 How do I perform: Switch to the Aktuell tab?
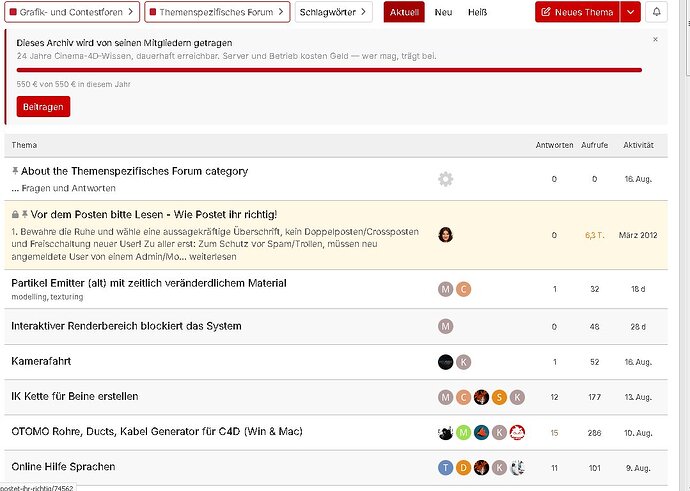pyautogui.click(x=404, y=12)
